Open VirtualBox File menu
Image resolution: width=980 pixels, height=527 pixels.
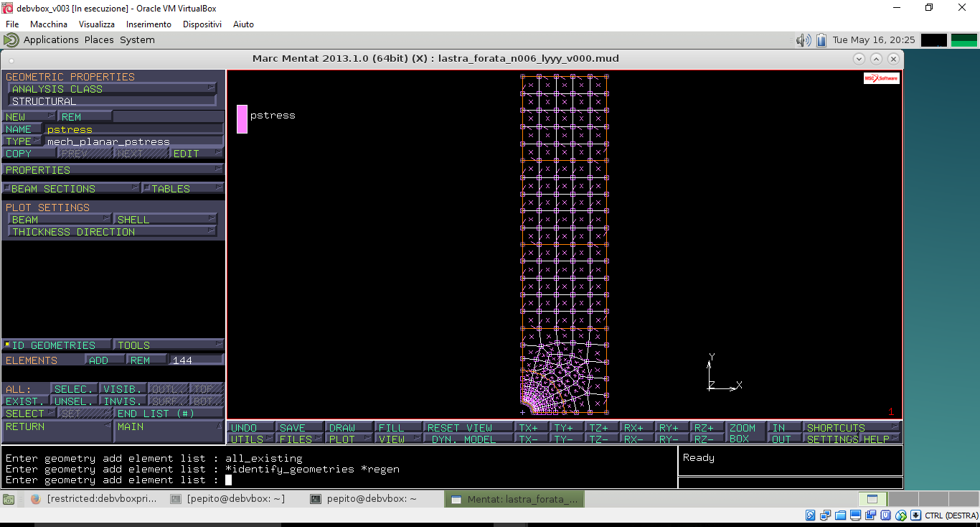pos(12,24)
